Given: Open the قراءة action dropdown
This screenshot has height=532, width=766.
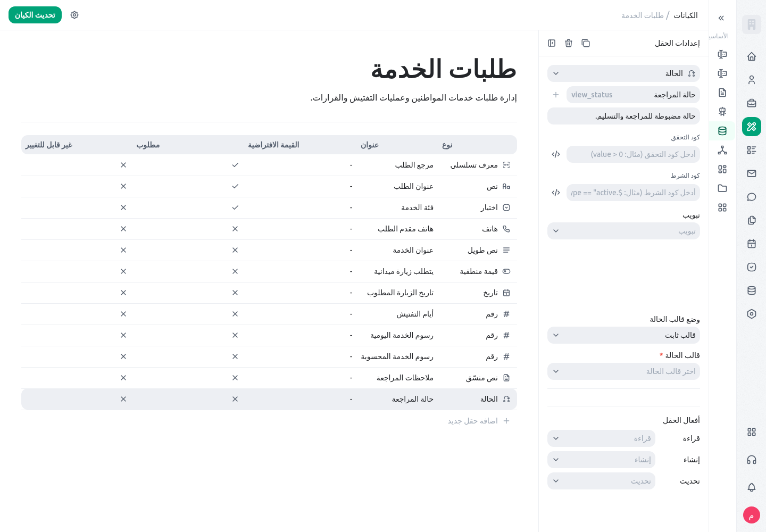Looking at the screenshot, I should [601, 438].
